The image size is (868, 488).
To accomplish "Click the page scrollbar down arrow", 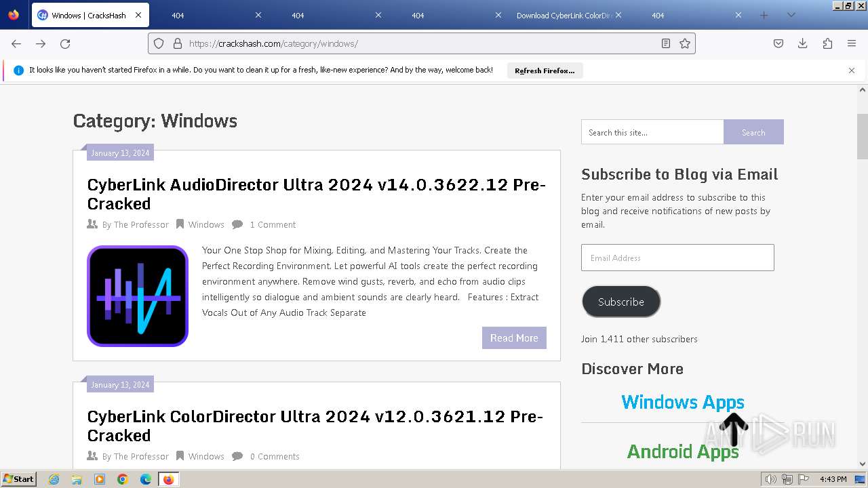I will click(863, 464).
